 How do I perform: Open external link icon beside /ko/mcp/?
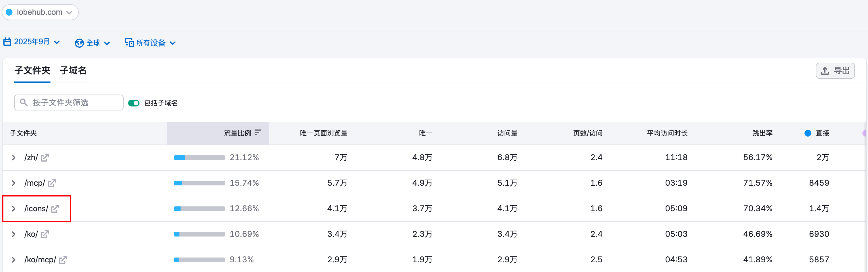coord(63,260)
